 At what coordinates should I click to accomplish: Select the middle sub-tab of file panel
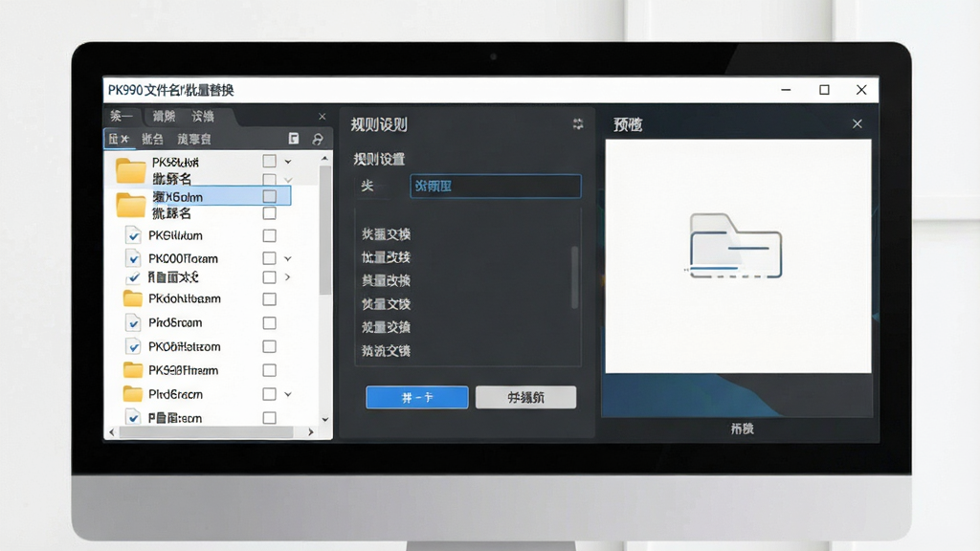[152, 139]
